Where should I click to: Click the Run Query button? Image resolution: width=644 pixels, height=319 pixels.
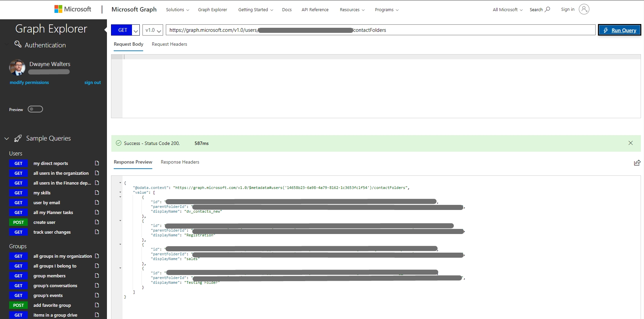coord(619,30)
